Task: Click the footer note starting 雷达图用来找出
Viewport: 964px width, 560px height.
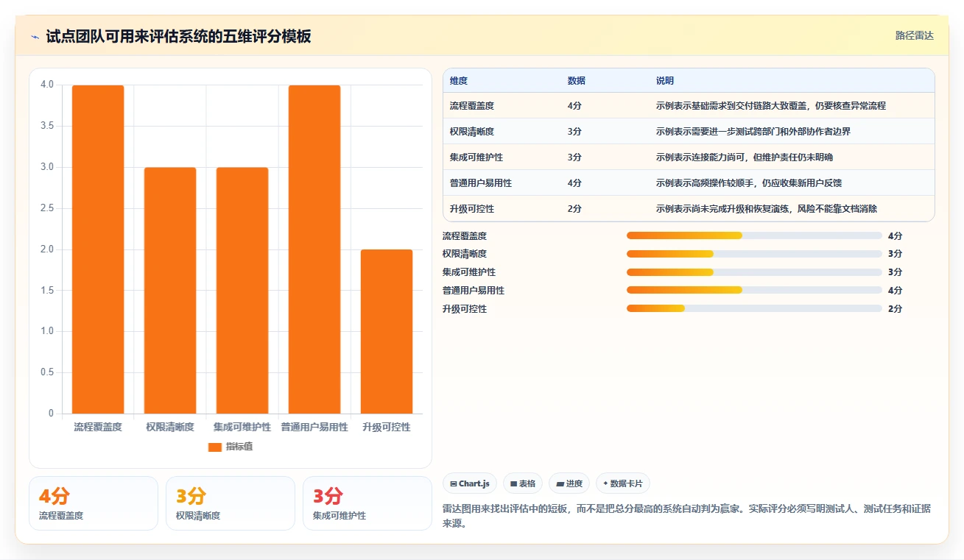Action: click(686, 517)
